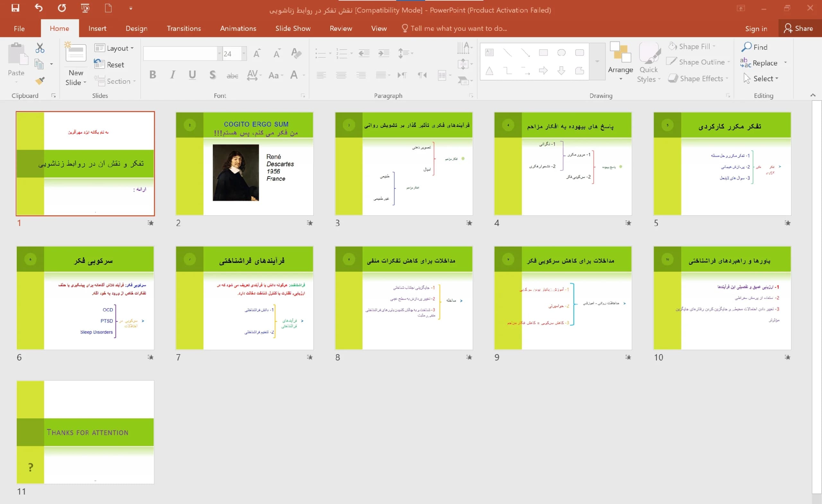Select the triangle shape
Image resolution: width=822 pixels, height=504 pixels.
489,71
